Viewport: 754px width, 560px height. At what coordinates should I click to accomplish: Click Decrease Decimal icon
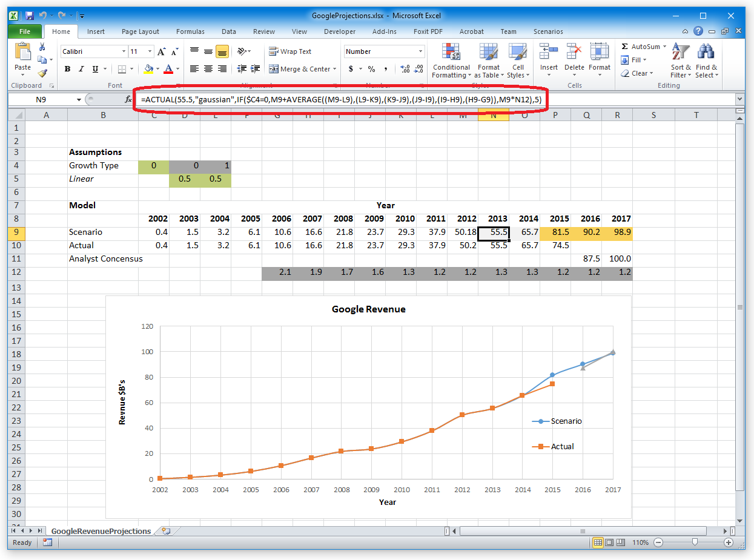[418, 69]
